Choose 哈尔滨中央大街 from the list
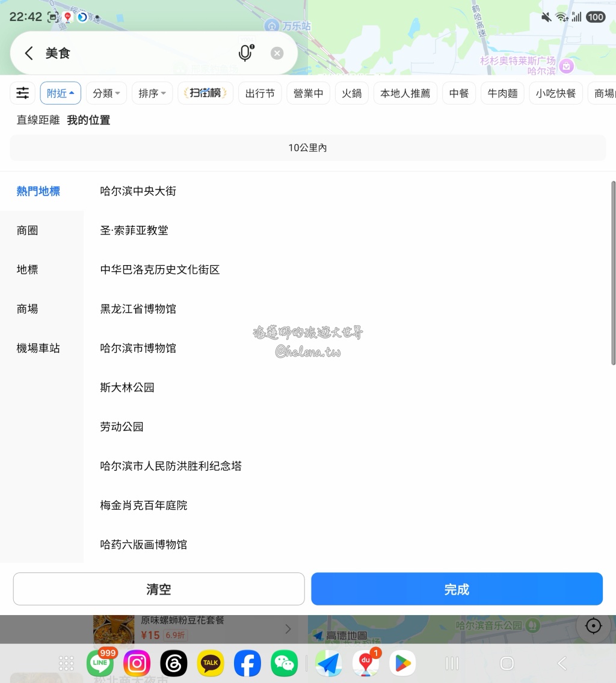Image resolution: width=616 pixels, height=683 pixels. coord(138,191)
